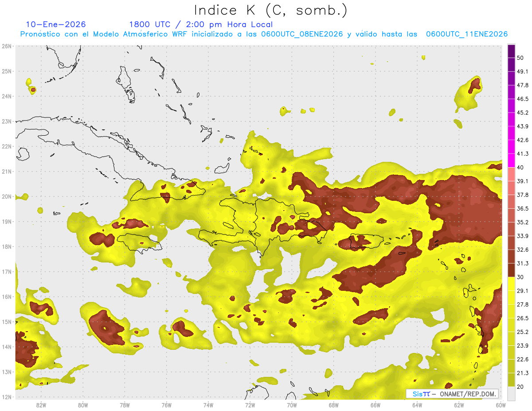Click the colorbar value "30"
Screen dimensions: 532x411
(x=520, y=277)
